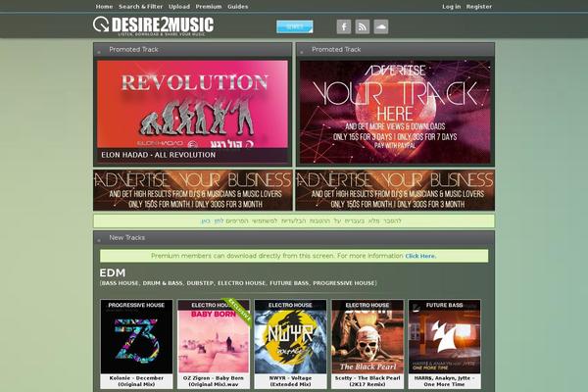The height and width of the screenshot is (392, 588).
Task: Open the Advertise Your Track Here banner
Action: click(x=395, y=112)
